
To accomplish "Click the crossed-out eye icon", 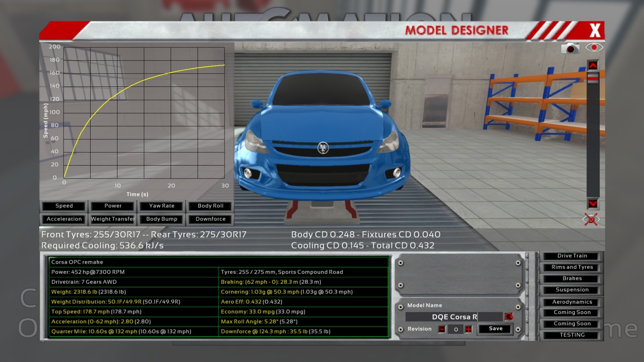I will (x=591, y=219).
